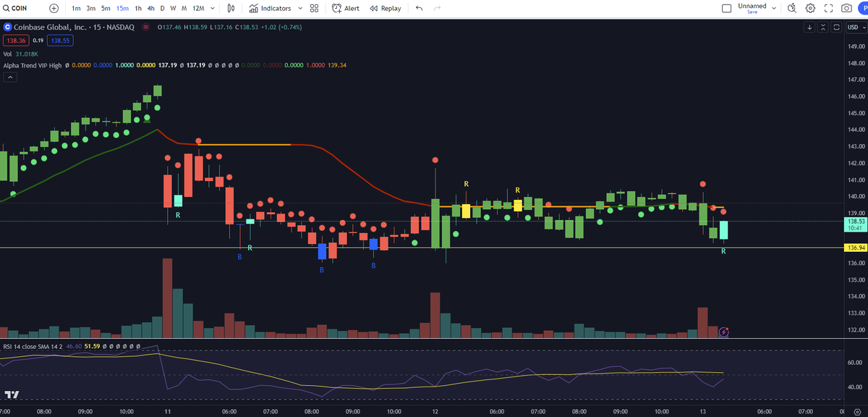Click the Unnamed layout name
868x417 pixels.
[x=752, y=6]
